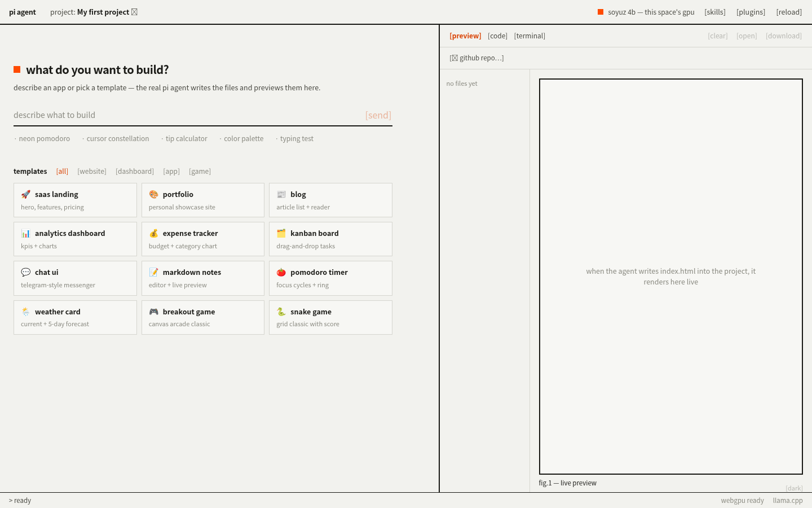Click the [download] button
Image resolution: width=812 pixels, height=508 pixels.
click(784, 36)
